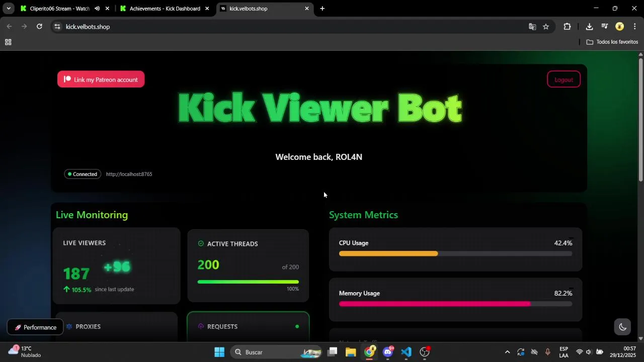Open the media controls icon

[x=605, y=27]
